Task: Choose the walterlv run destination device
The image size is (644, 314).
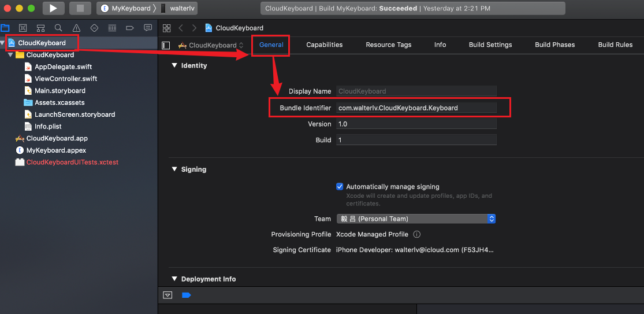Action: pos(178,8)
